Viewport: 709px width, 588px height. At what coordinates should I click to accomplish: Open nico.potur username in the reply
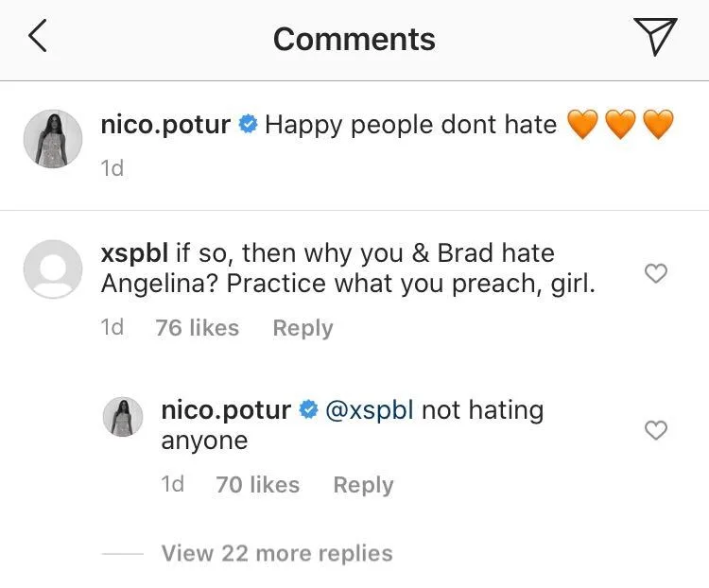tap(226, 410)
